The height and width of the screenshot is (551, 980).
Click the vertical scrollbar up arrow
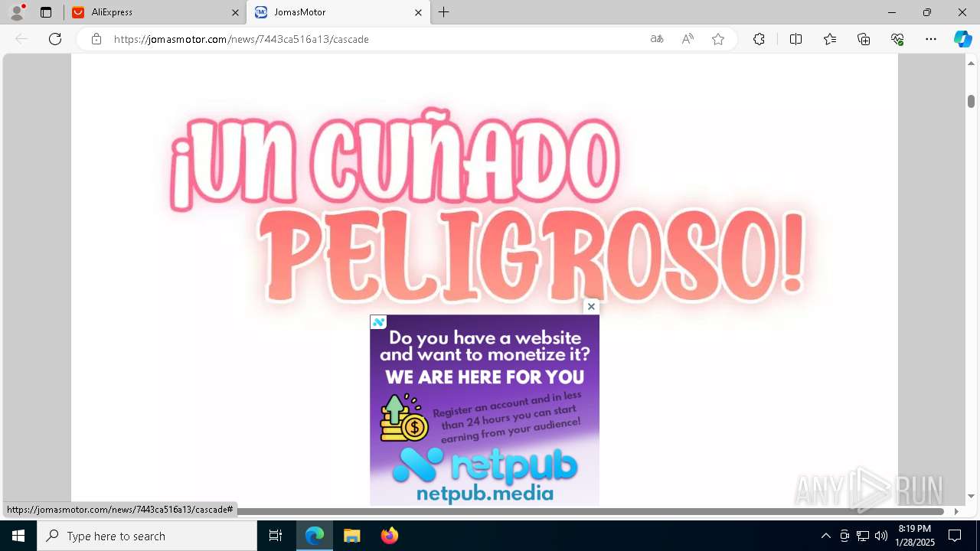pos(971,64)
